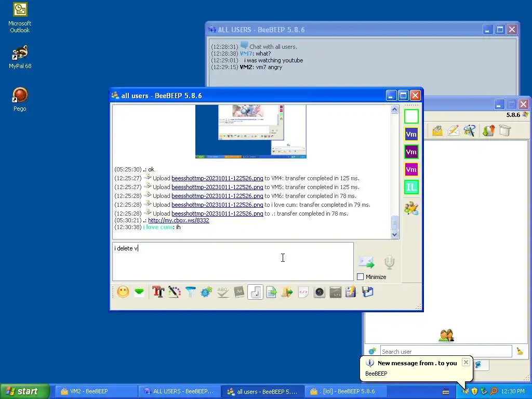Click the screenshot thumbnail in chat
532x399 pixels.
pyautogui.click(x=251, y=131)
